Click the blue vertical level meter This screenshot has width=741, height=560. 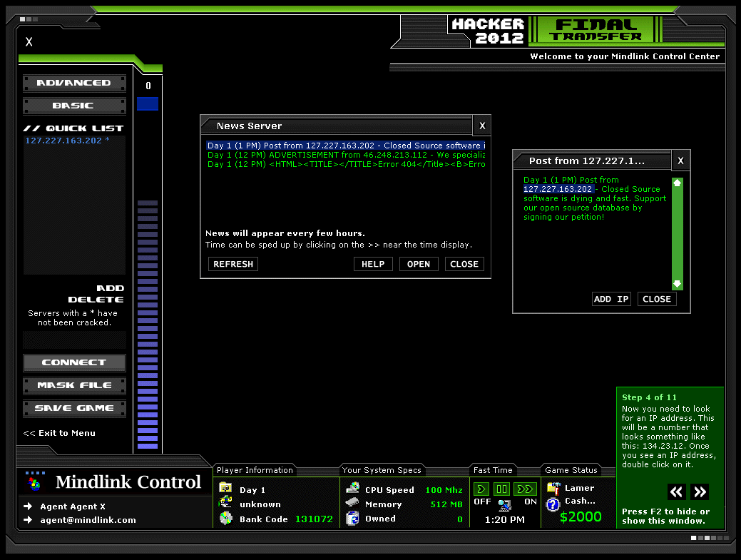(x=148, y=325)
